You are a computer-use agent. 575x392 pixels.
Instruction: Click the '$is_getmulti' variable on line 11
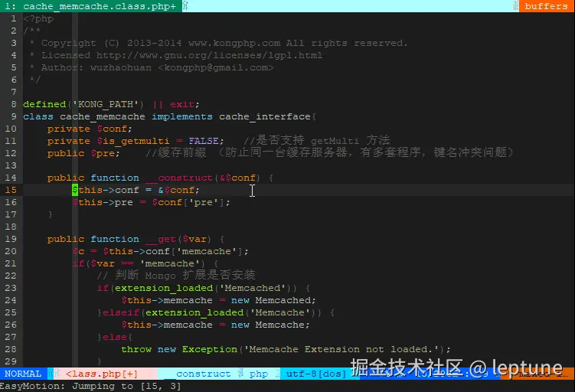coord(133,141)
